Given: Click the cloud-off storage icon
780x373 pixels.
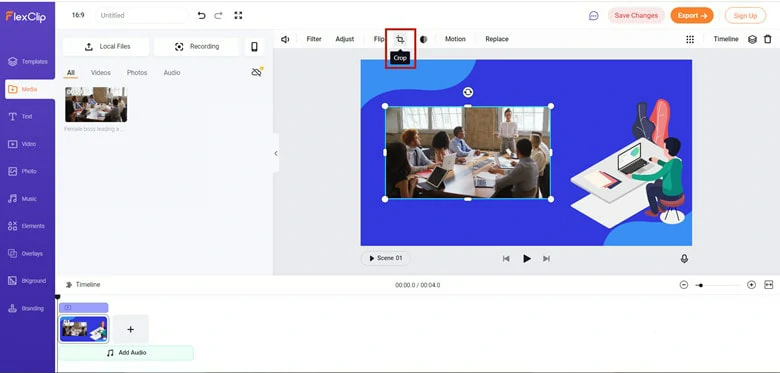Looking at the screenshot, I should click(257, 72).
